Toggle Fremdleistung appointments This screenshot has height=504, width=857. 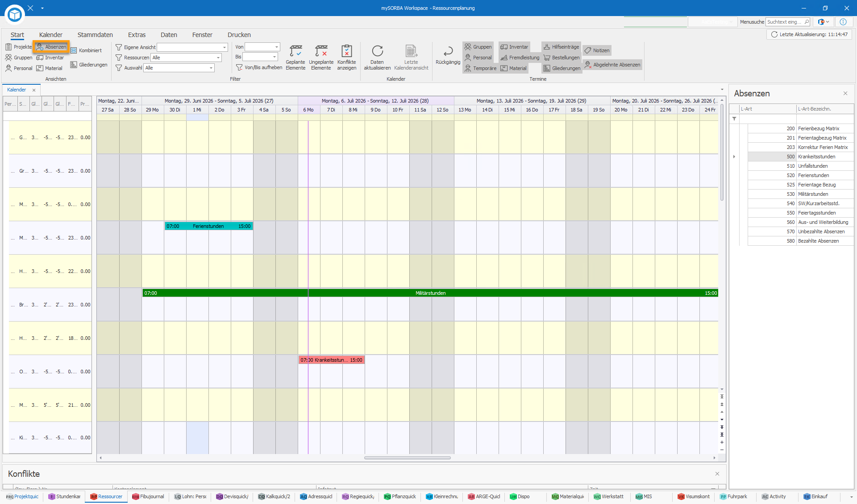520,58
